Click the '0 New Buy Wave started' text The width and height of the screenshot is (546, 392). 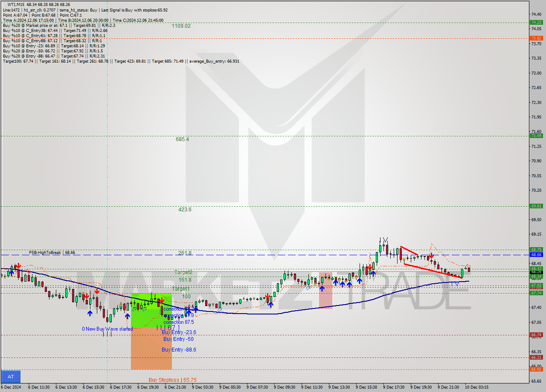tap(107, 329)
